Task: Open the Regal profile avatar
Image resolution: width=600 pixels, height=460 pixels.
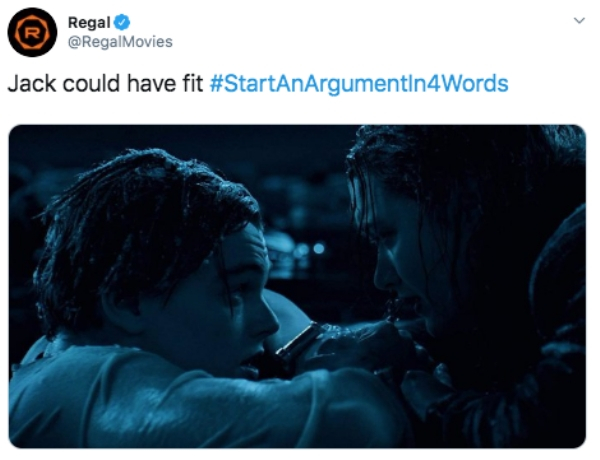Action: pyautogui.click(x=33, y=32)
